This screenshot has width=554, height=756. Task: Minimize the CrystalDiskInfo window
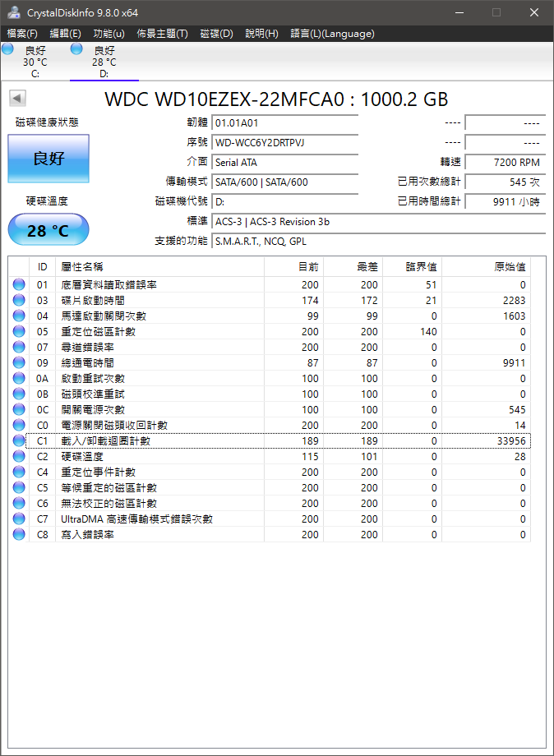click(x=459, y=12)
